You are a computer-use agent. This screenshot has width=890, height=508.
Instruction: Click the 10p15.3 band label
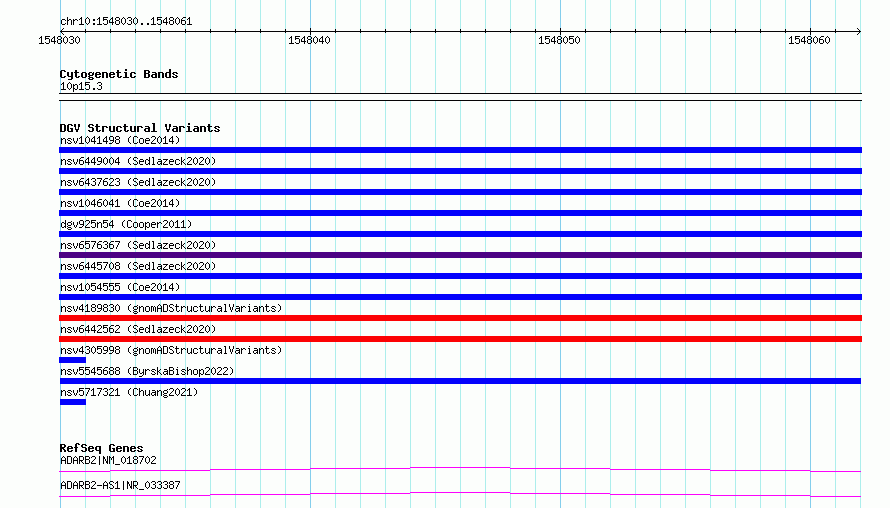tap(81, 86)
